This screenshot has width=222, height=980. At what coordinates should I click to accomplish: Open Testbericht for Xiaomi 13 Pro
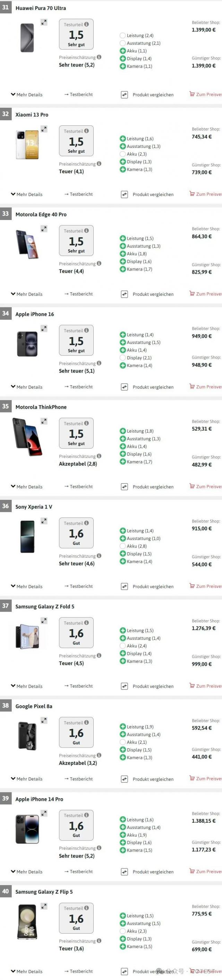tap(78, 194)
